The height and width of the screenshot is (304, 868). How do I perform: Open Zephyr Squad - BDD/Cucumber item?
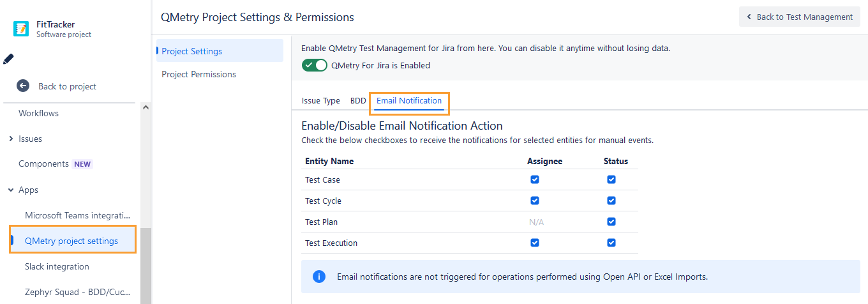77,292
